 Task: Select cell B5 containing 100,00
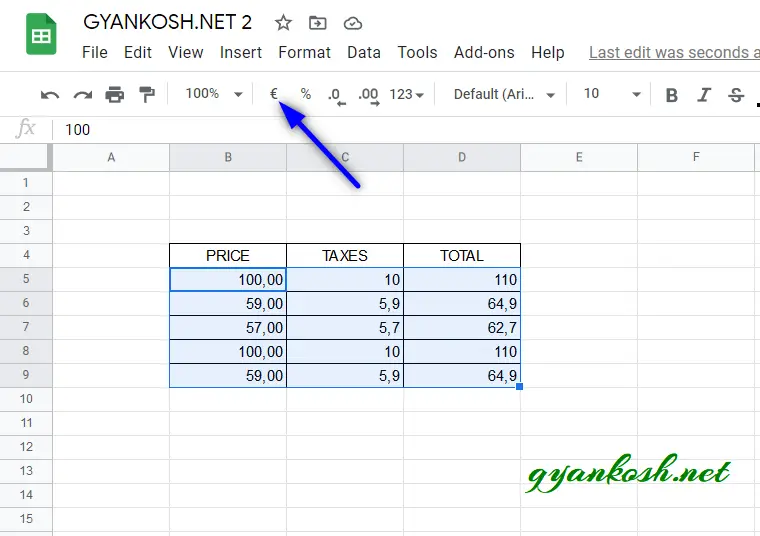228,280
